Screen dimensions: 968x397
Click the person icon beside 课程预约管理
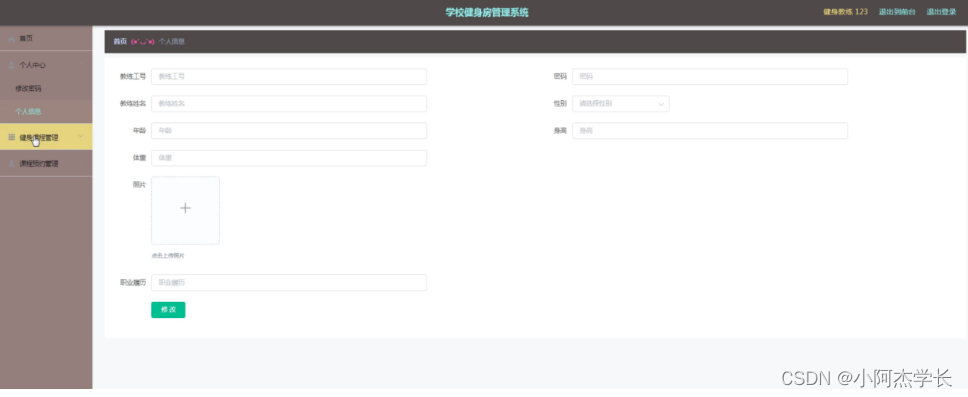pos(12,164)
